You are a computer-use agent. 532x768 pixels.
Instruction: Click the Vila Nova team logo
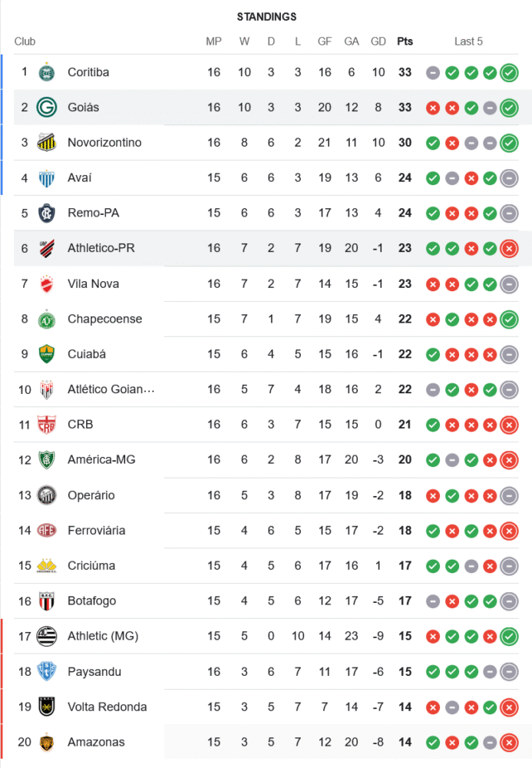(x=47, y=283)
